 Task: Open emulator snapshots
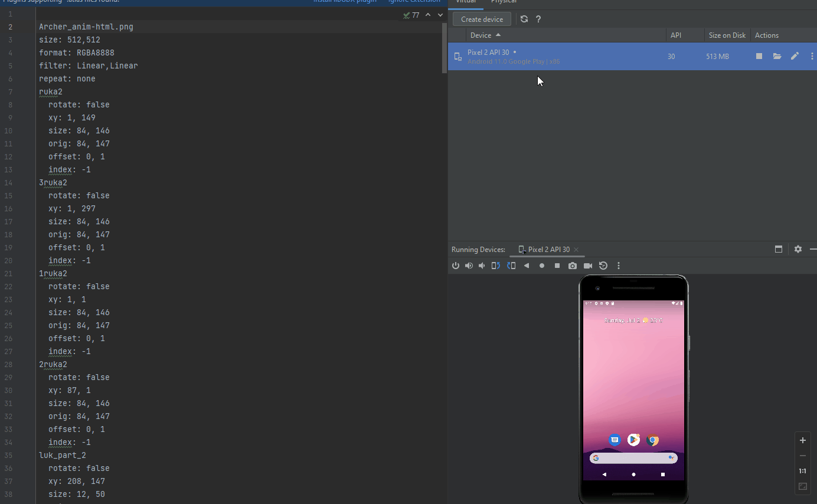tap(603, 266)
